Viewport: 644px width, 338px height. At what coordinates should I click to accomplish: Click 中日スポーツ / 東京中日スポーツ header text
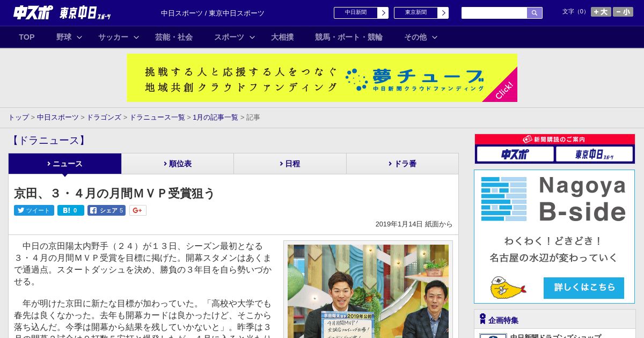213,13
